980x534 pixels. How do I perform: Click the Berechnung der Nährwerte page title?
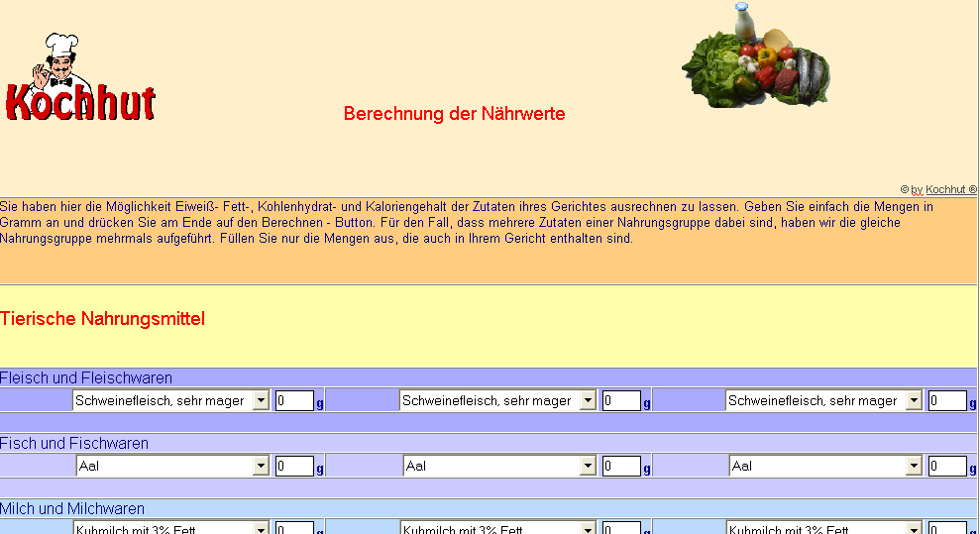pyautogui.click(x=454, y=114)
